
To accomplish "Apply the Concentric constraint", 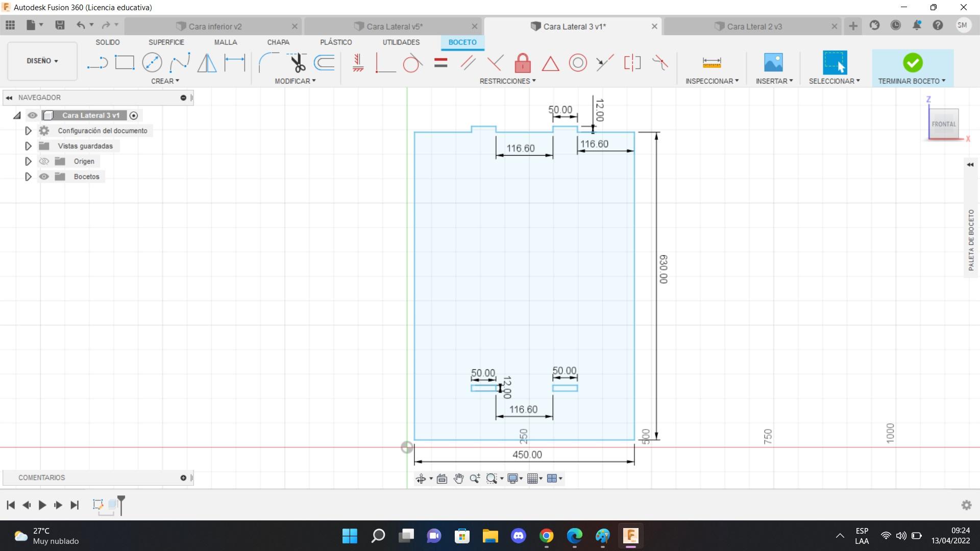I will pos(578,63).
